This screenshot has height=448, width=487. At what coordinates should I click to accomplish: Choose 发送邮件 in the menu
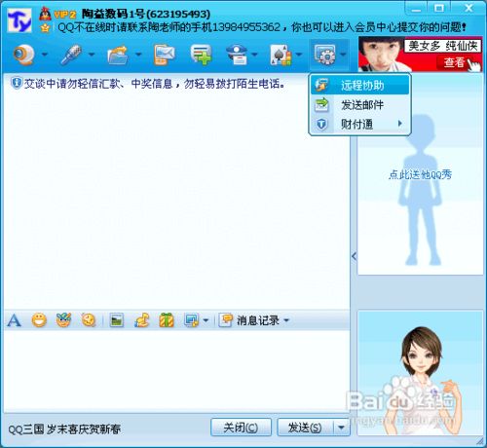(359, 105)
